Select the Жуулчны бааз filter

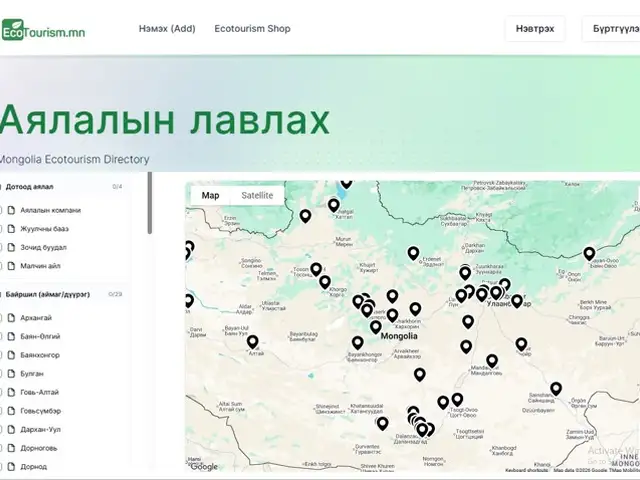coord(44,229)
